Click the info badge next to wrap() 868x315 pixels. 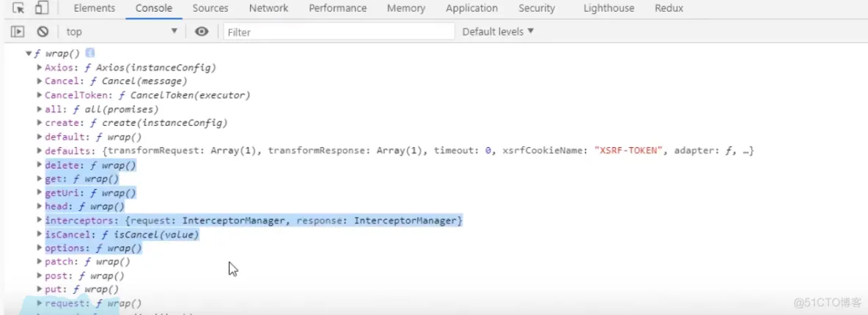pos(90,53)
